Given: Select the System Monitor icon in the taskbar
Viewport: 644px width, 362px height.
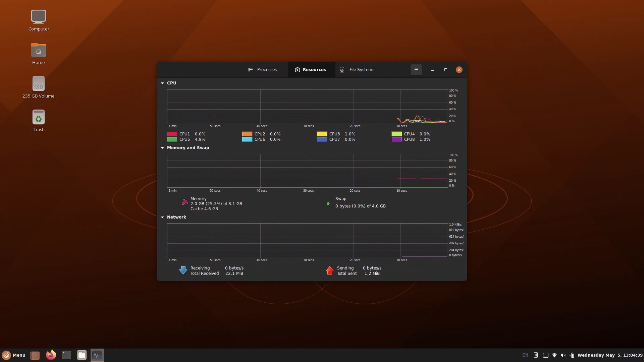Looking at the screenshot, I should pyautogui.click(x=97, y=355).
